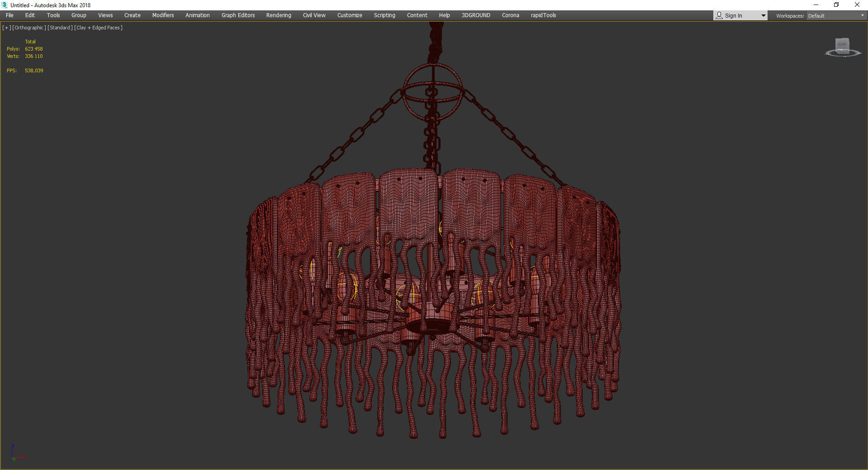Open the Create menu

coord(133,15)
